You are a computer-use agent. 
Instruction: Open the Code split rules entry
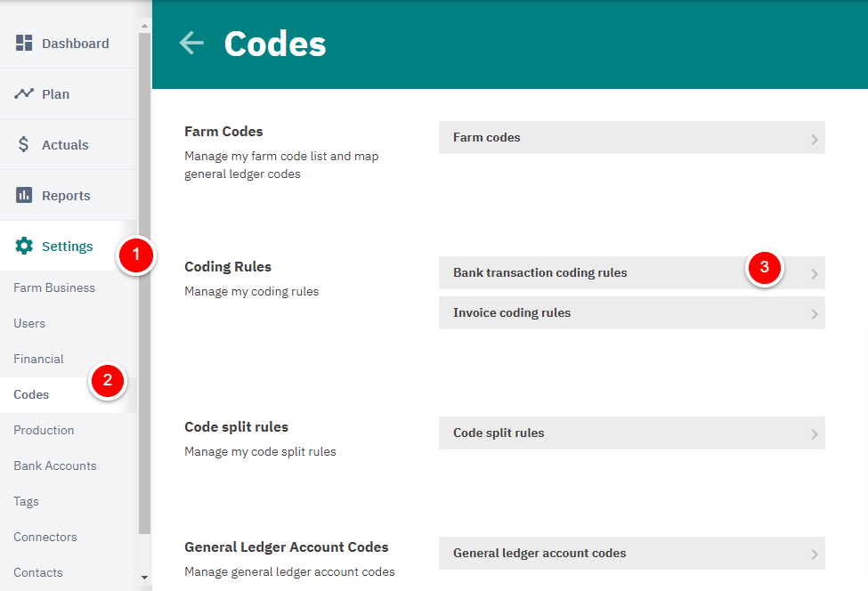tap(623, 433)
